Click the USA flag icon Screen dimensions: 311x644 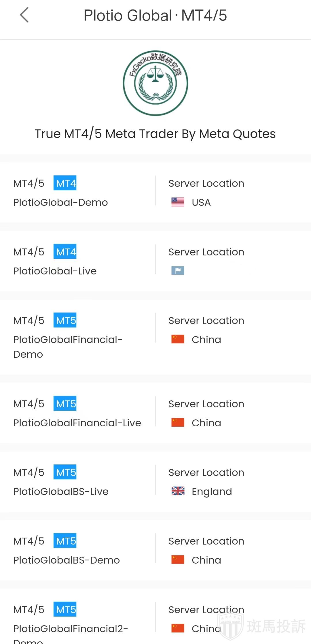tap(178, 202)
